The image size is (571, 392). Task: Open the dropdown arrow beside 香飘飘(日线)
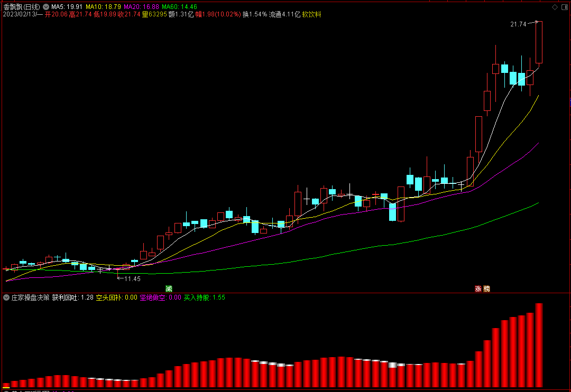46,7
